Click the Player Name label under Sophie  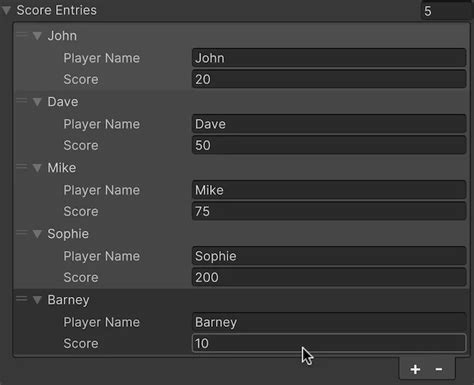click(x=102, y=256)
